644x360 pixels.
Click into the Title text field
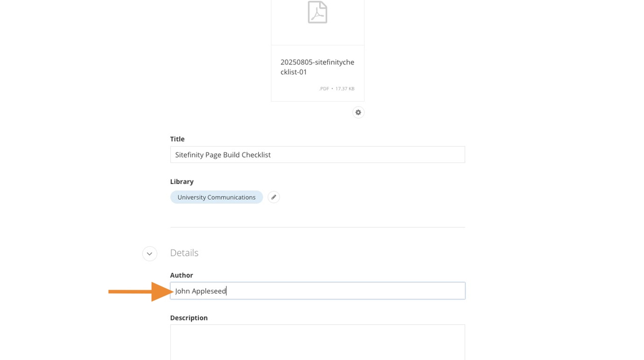pyautogui.click(x=317, y=155)
